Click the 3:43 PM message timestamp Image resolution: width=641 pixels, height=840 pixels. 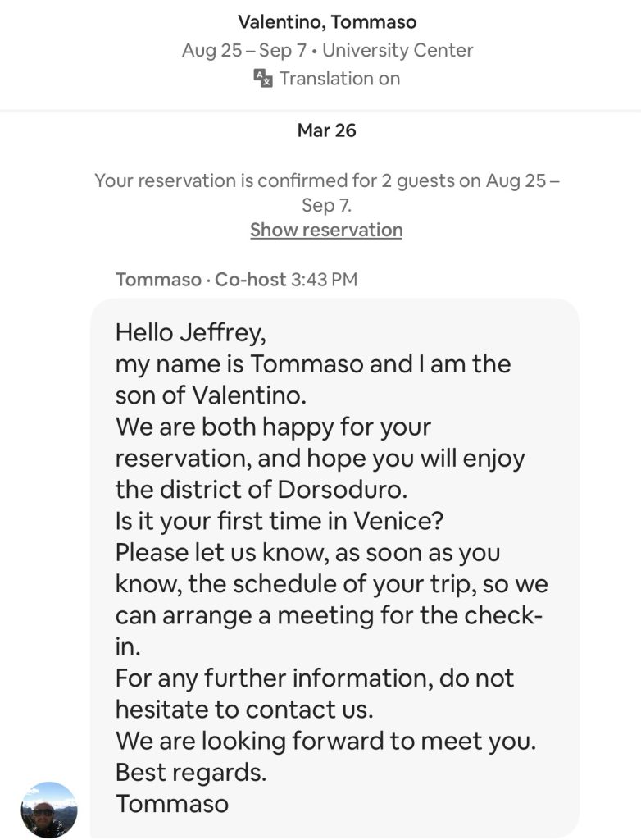click(325, 280)
